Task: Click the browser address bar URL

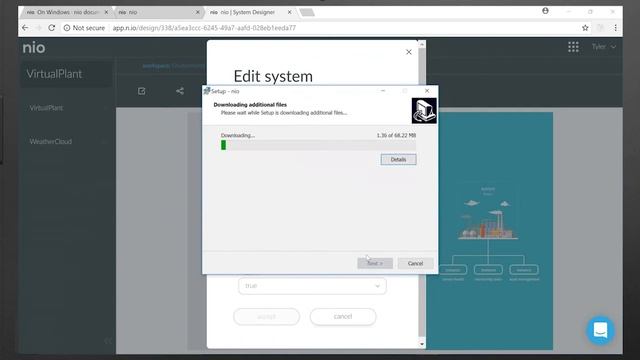Action: tap(204, 28)
